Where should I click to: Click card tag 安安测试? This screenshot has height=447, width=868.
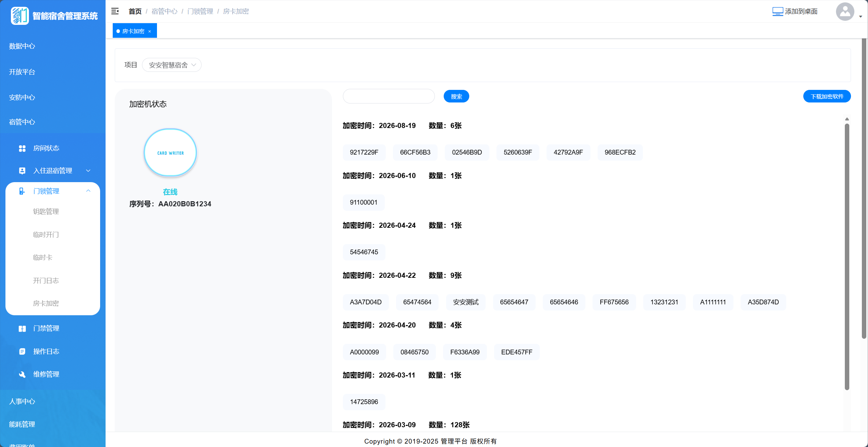click(x=466, y=302)
